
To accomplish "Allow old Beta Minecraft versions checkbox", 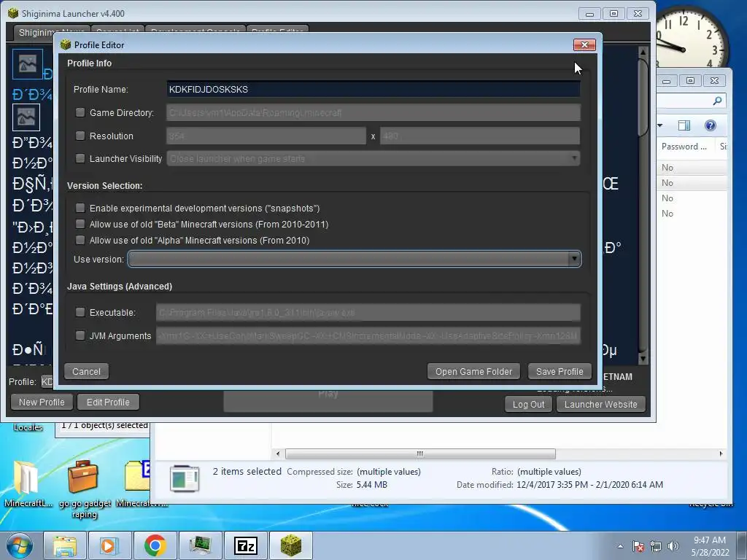I will click(80, 224).
